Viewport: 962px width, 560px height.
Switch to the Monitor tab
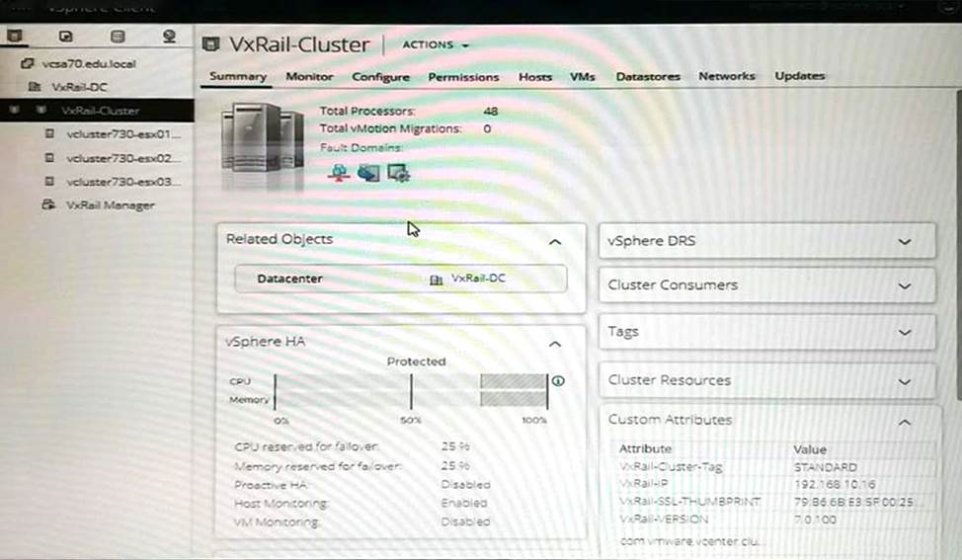click(x=309, y=76)
